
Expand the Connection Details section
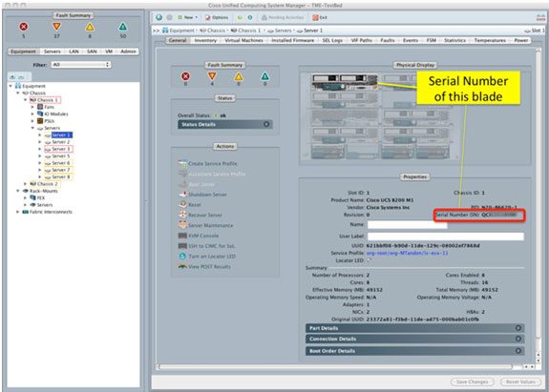(415, 339)
